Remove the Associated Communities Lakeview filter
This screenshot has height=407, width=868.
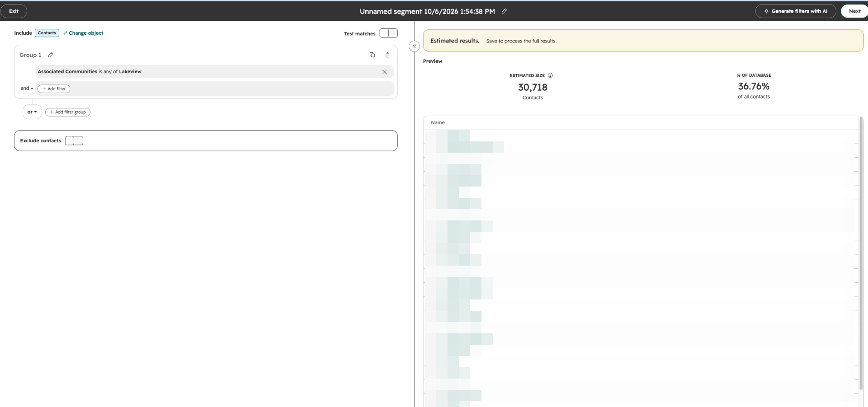[x=384, y=72]
